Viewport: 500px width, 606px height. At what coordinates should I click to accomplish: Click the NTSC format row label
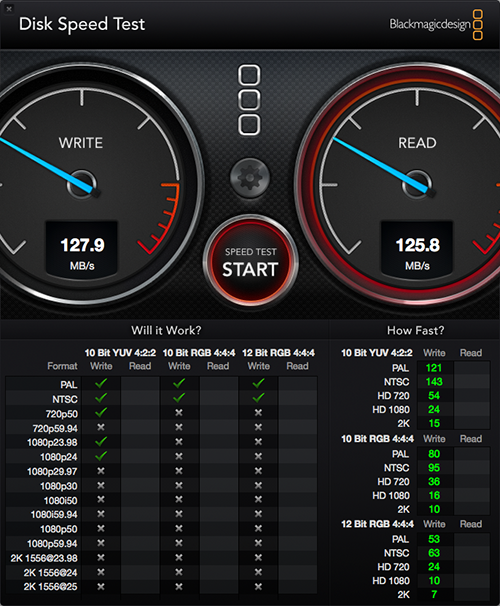pos(65,399)
